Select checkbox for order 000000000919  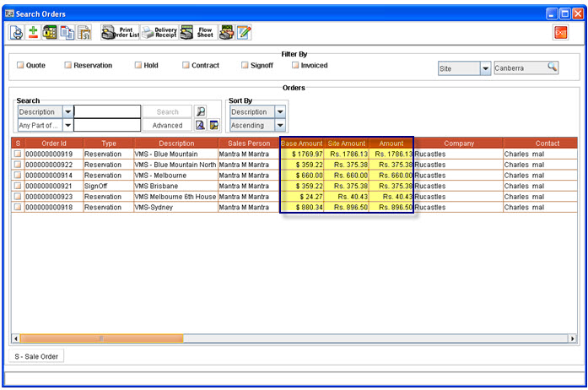[x=17, y=154]
